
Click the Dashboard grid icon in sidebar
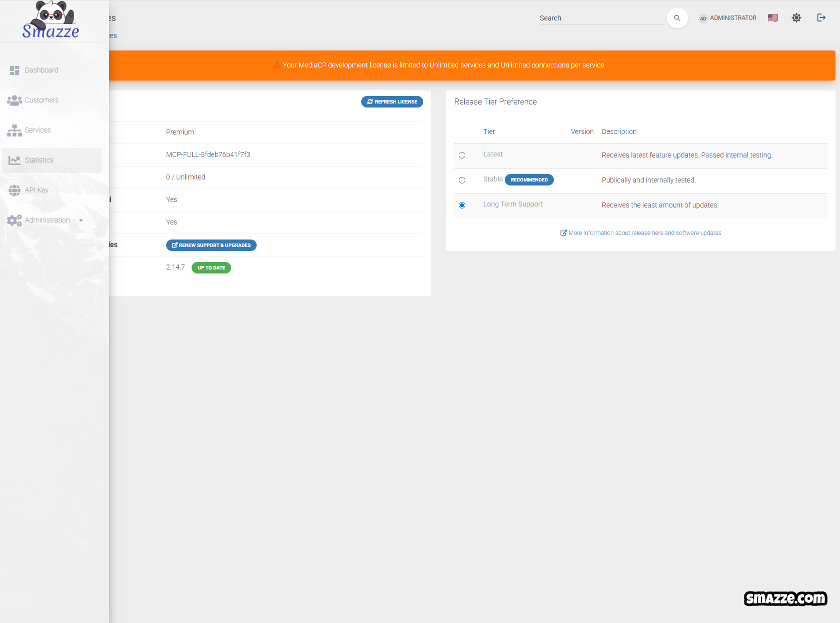tap(15, 70)
